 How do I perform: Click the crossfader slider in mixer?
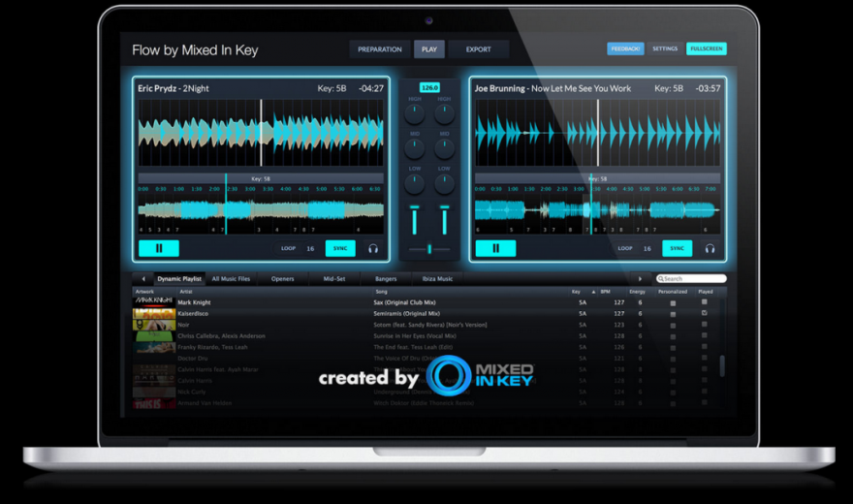[429, 249]
